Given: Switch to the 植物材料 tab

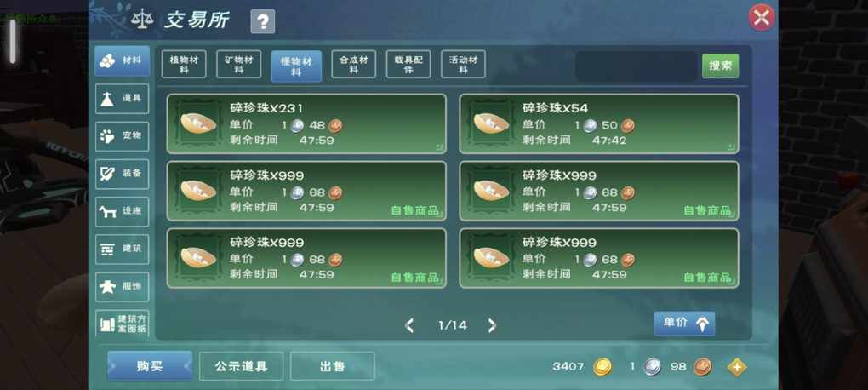Looking at the screenshot, I should (x=184, y=64).
